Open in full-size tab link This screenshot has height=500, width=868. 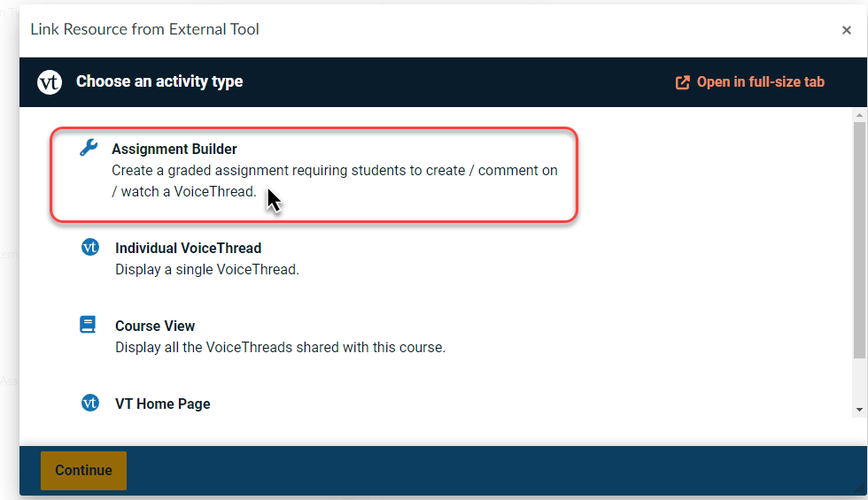tap(750, 81)
